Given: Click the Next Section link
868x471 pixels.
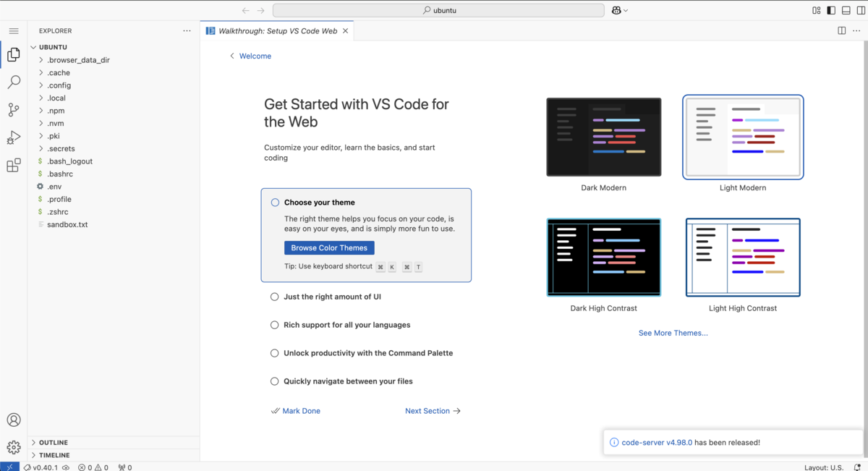Looking at the screenshot, I should (433, 411).
